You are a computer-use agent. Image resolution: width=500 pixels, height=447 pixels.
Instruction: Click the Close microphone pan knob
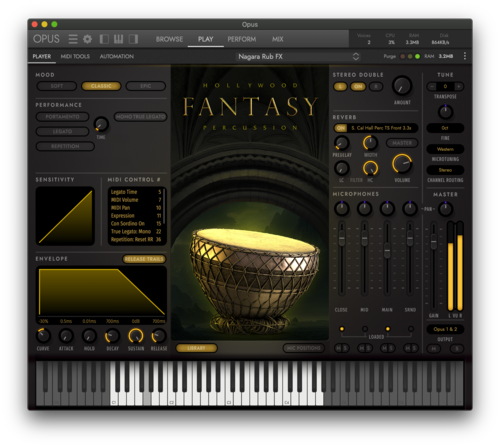click(x=341, y=208)
